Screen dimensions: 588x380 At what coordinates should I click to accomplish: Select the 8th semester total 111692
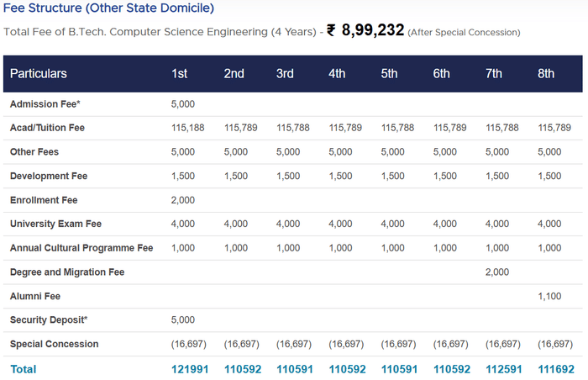556,369
